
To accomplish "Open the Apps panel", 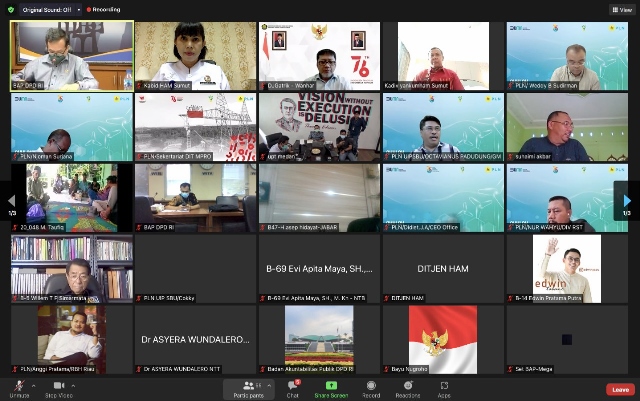I will click(x=443, y=387).
